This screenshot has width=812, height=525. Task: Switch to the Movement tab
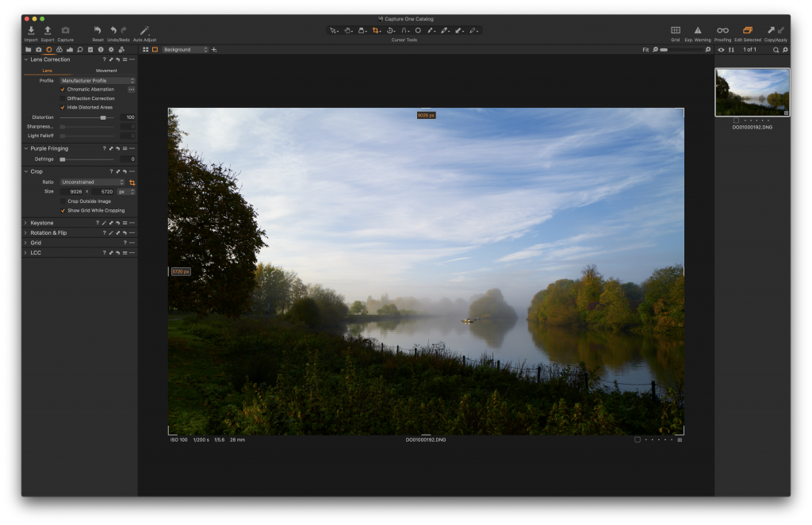pyautogui.click(x=106, y=71)
